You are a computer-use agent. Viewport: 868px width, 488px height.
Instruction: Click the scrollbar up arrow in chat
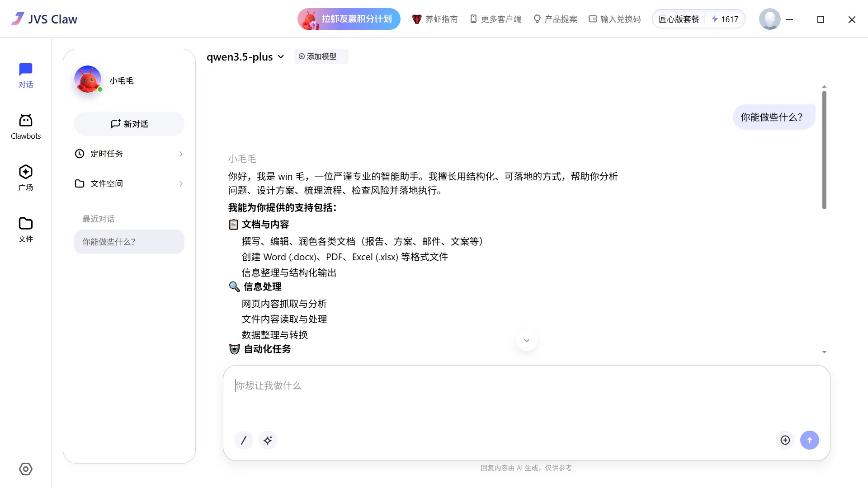(x=824, y=86)
